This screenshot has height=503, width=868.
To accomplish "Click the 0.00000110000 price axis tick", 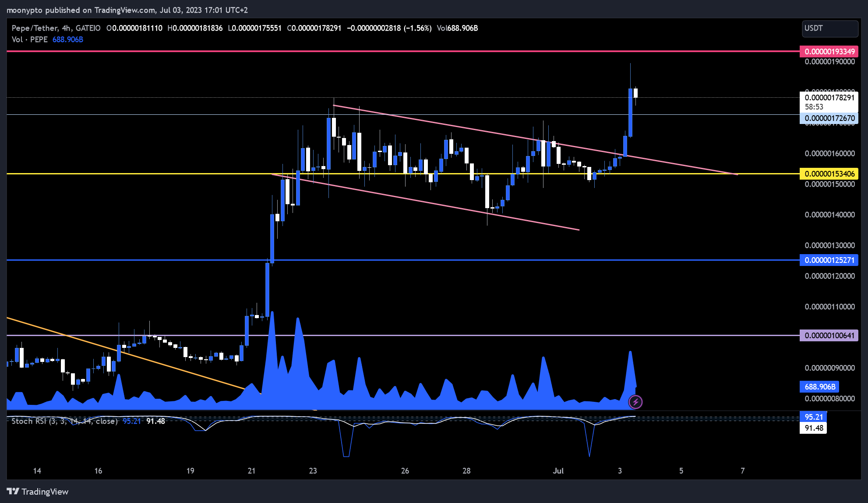I will pyautogui.click(x=829, y=307).
